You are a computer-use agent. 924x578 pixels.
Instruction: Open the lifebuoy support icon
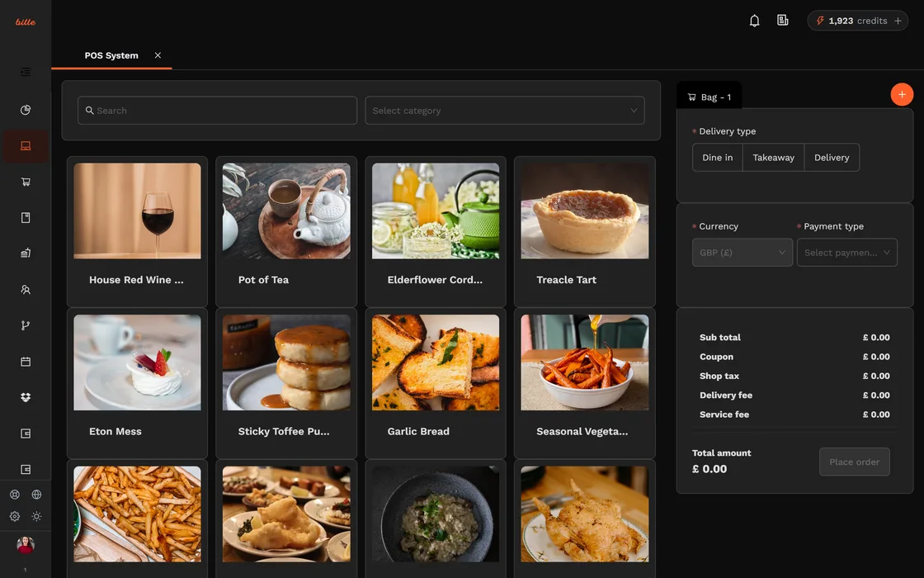point(15,495)
